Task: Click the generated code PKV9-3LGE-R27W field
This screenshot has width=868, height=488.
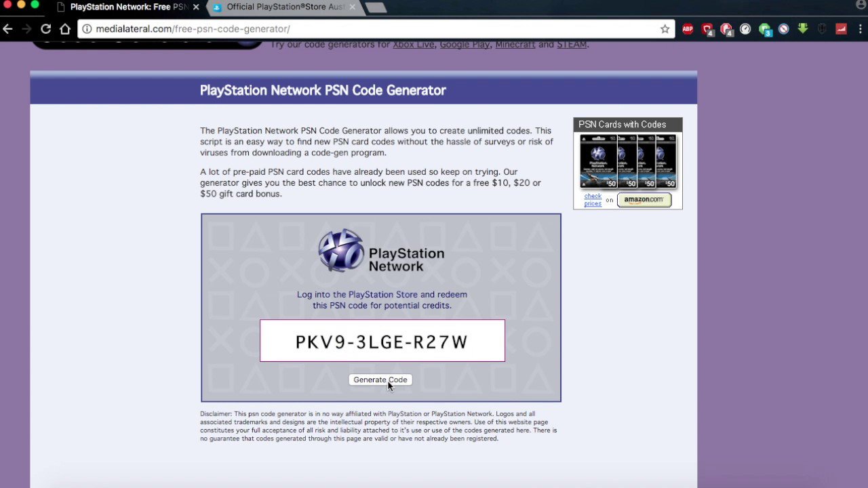Action: point(382,341)
